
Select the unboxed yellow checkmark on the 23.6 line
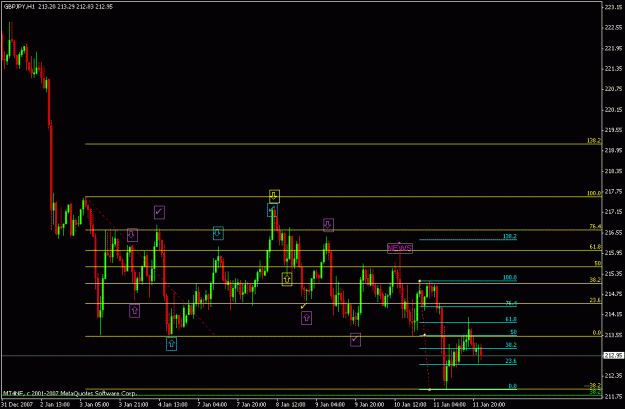[303, 306]
